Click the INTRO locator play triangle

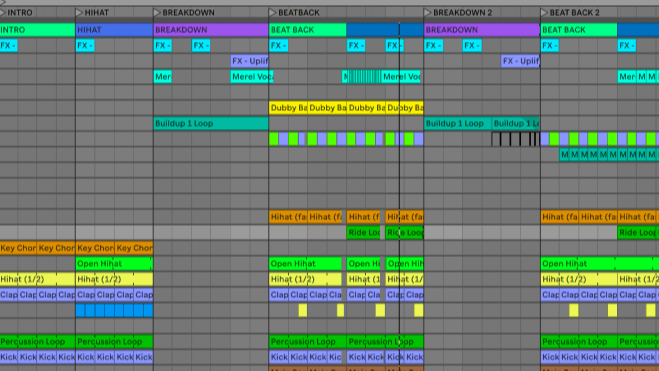(3, 13)
